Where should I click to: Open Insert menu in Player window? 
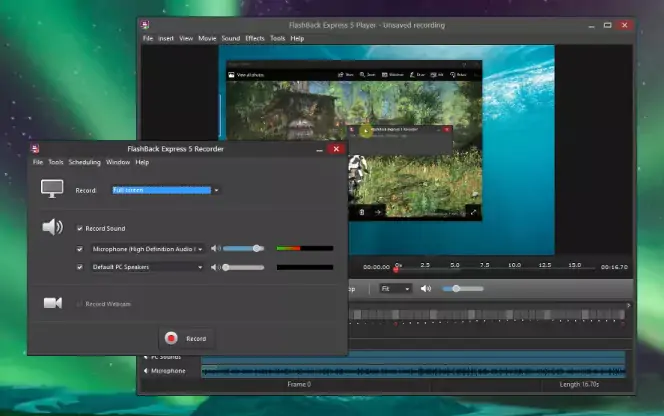(166, 39)
